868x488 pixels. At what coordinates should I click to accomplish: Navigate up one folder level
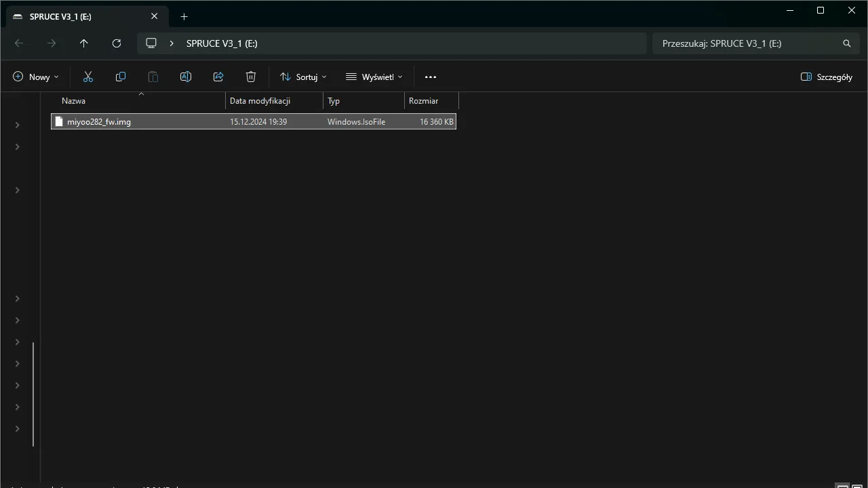[84, 43]
